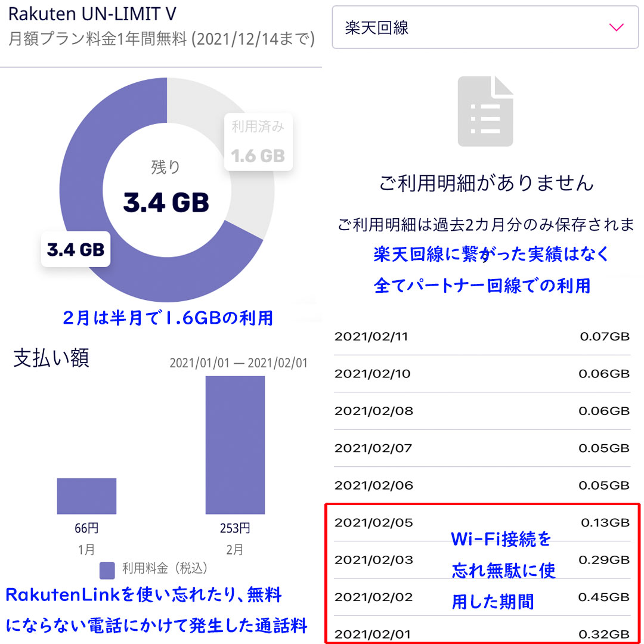The width and height of the screenshot is (644, 644).
Task: Select the 253円 February bar
Action: point(235,445)
